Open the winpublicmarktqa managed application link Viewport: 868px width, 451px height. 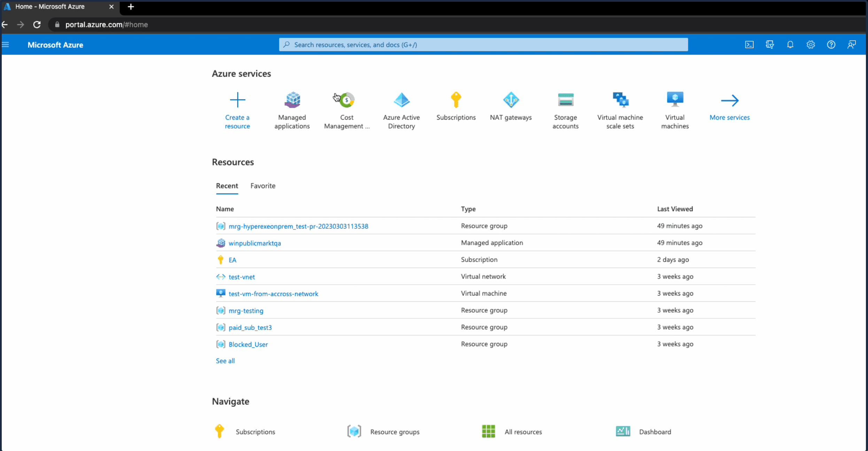click(x=255, y=243)
